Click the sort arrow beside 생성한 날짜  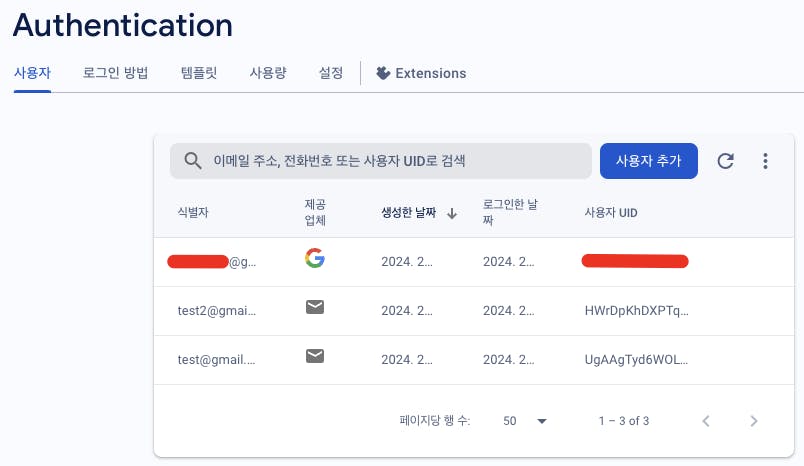coord(452,213)
